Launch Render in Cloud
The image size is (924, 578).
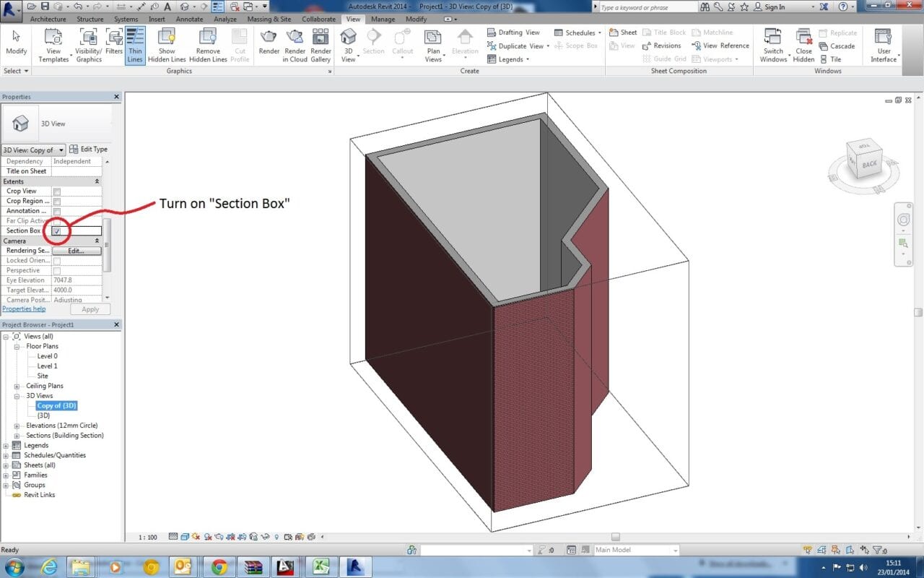(295, 43)
